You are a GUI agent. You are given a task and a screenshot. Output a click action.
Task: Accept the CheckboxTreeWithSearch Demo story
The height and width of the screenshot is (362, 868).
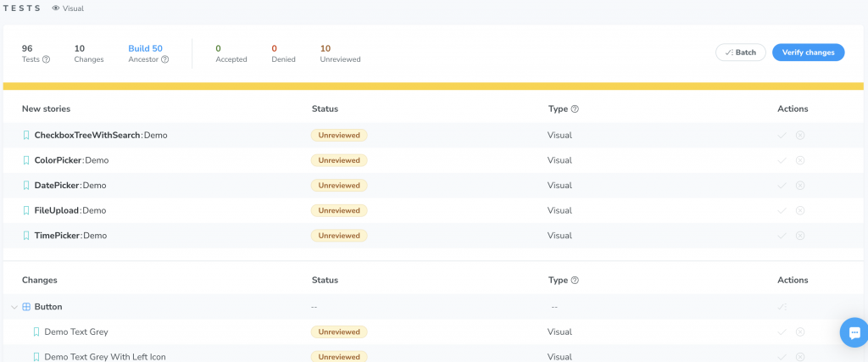782,135
